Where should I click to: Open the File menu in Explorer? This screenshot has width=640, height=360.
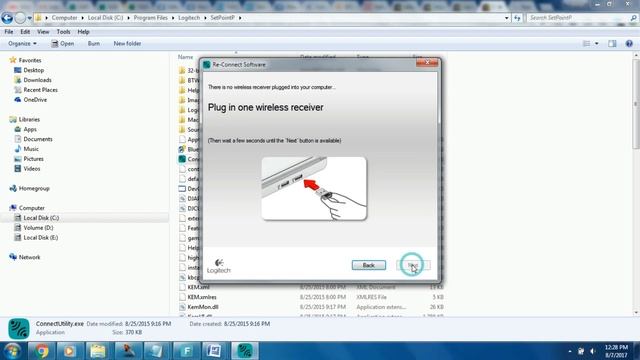pos(9,32)
